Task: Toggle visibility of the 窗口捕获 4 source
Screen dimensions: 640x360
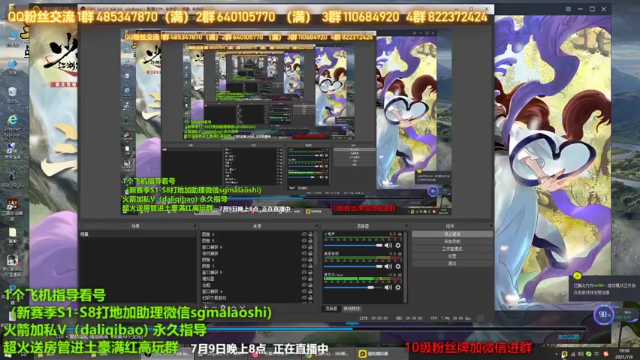Action: (304, 291)
